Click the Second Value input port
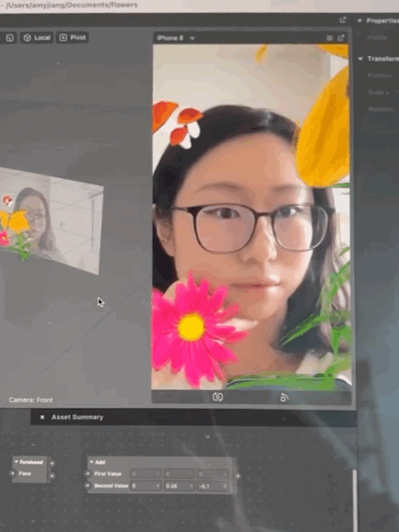The height and width of the screenshot is (532, 399). coord(88,485)
